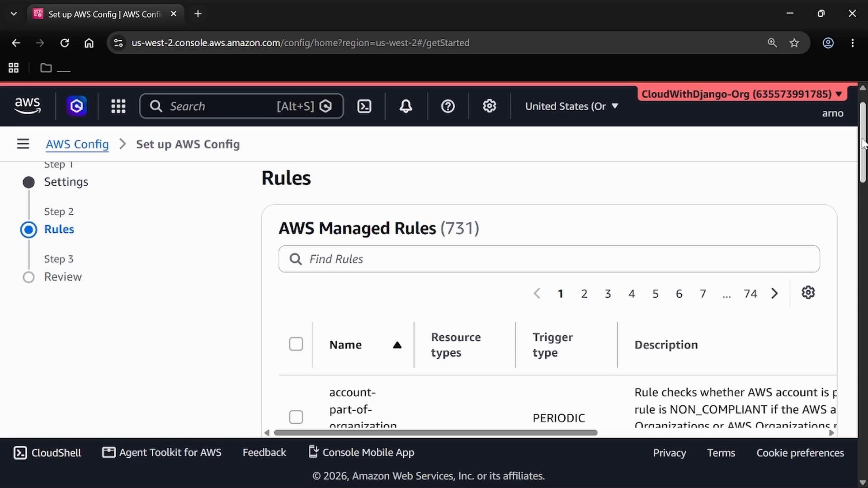
Task: Open a new browser tab
Action: (x=198, y=14)
